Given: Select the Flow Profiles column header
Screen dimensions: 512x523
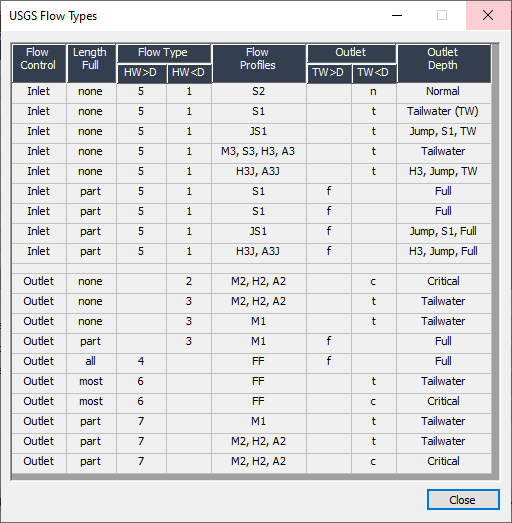Looking at the screenshot, I should [259, 63].
